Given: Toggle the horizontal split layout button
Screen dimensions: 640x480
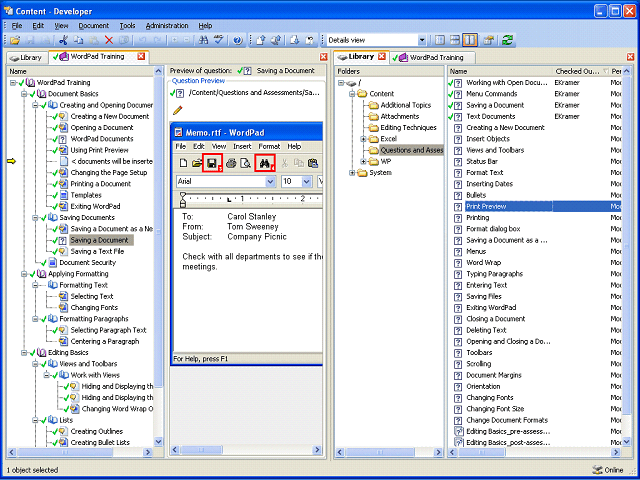Looking at the screenshot, I should (455, 40).
